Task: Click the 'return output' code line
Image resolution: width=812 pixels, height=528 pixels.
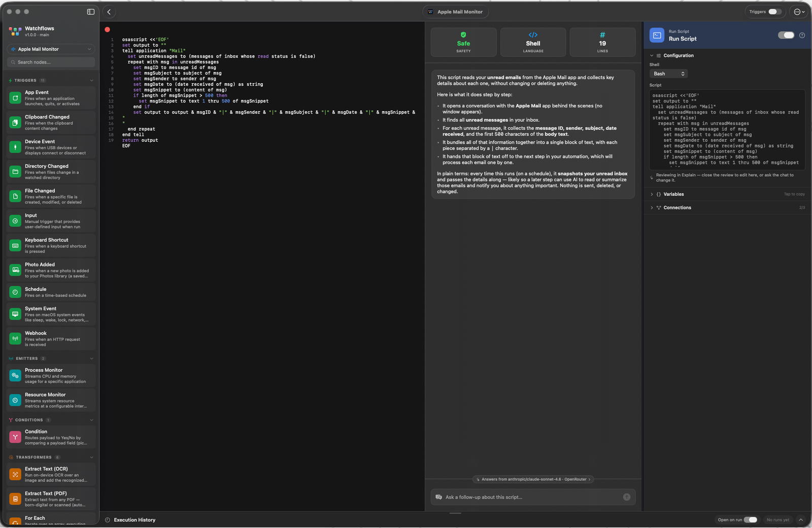Action: point(140,140)
